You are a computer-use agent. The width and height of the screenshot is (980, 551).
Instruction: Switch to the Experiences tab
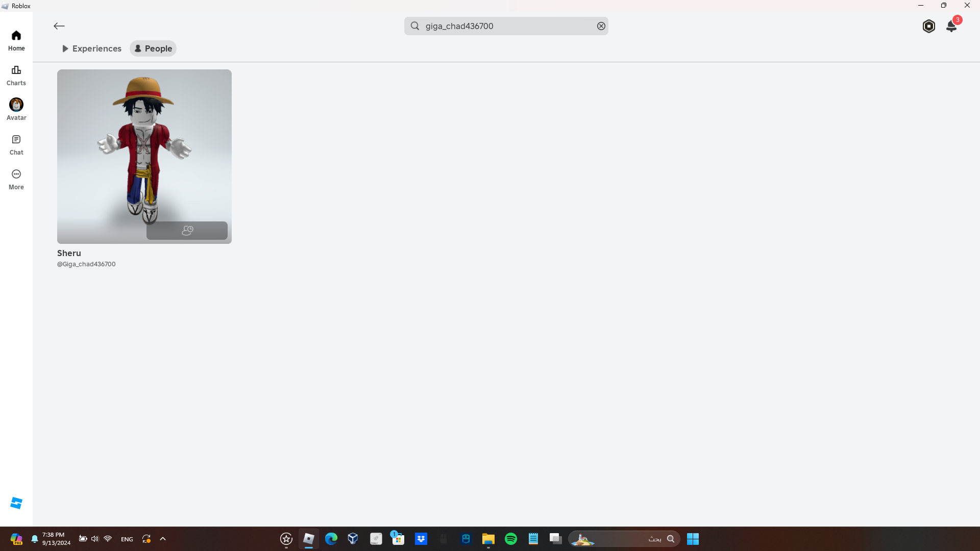(x=92, y=48)
